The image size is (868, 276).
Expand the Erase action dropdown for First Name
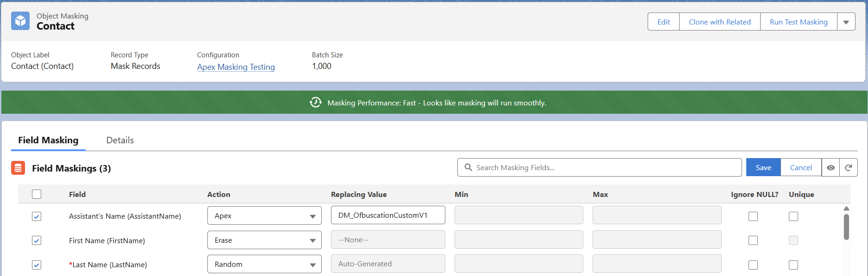pos(264,240)
